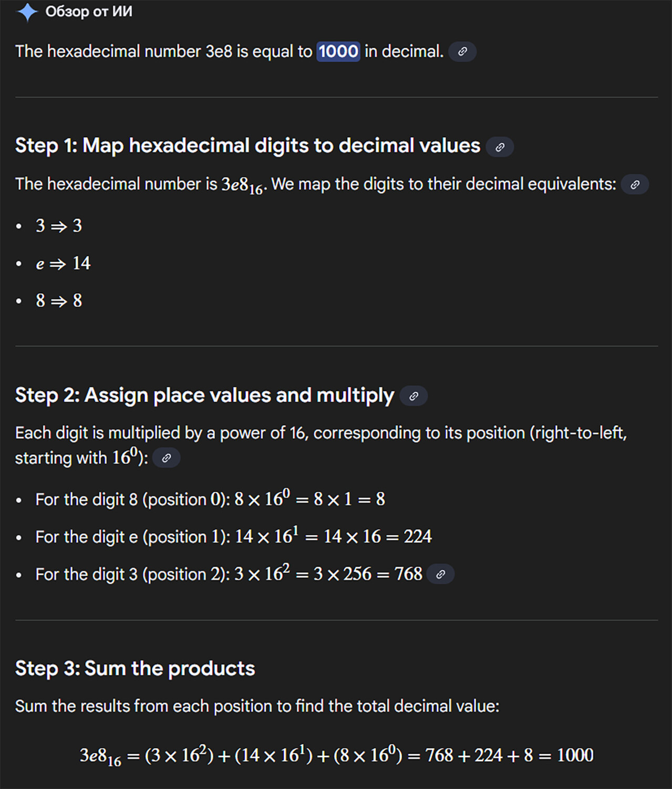Click the final summation equation

336,755
